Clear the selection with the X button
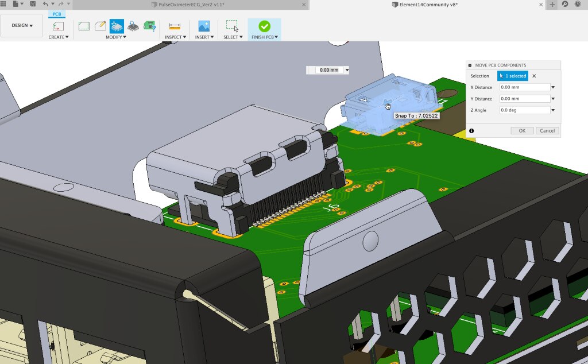Screen dimensions: 588x364 click(x=534, y=76)
